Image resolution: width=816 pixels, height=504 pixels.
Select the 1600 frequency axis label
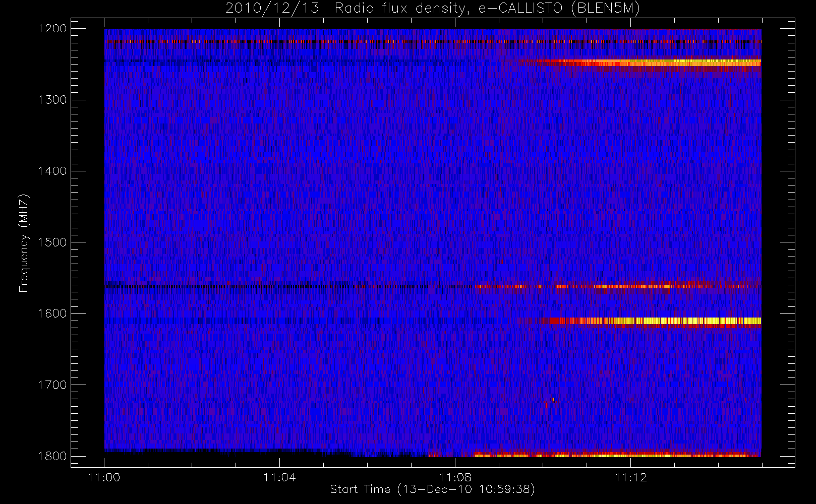52,313
